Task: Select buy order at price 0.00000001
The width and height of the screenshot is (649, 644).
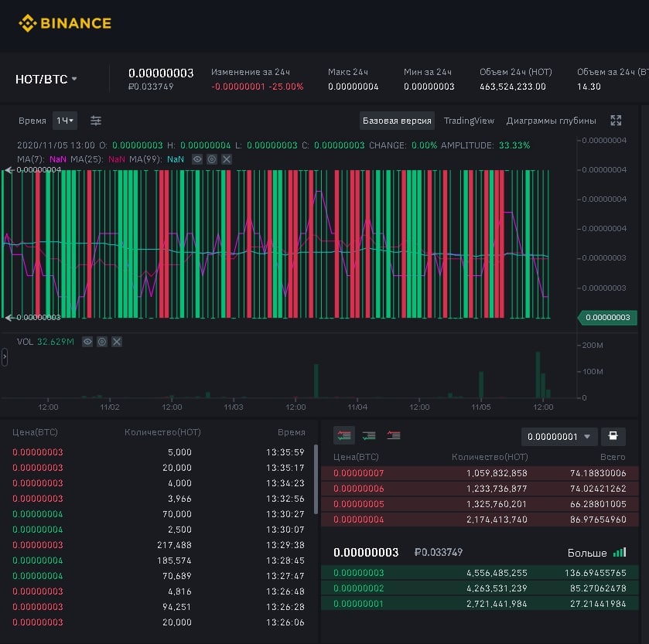Action: [x=480, y=604]
